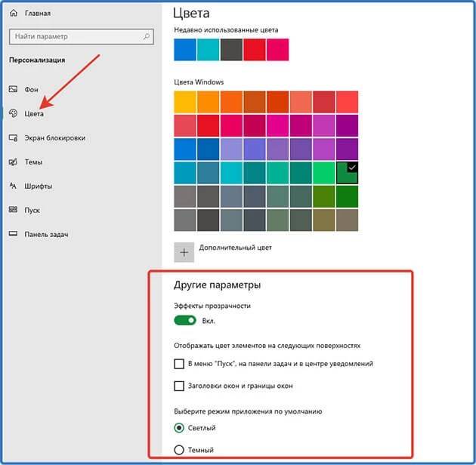Select the Цвета palette icon
The height and width of the screenshot is (465, 476).
coord(13,113)
